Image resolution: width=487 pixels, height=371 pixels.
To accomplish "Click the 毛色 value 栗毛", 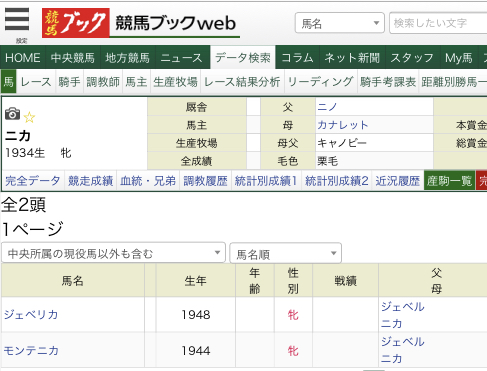I will pos(328,161).
